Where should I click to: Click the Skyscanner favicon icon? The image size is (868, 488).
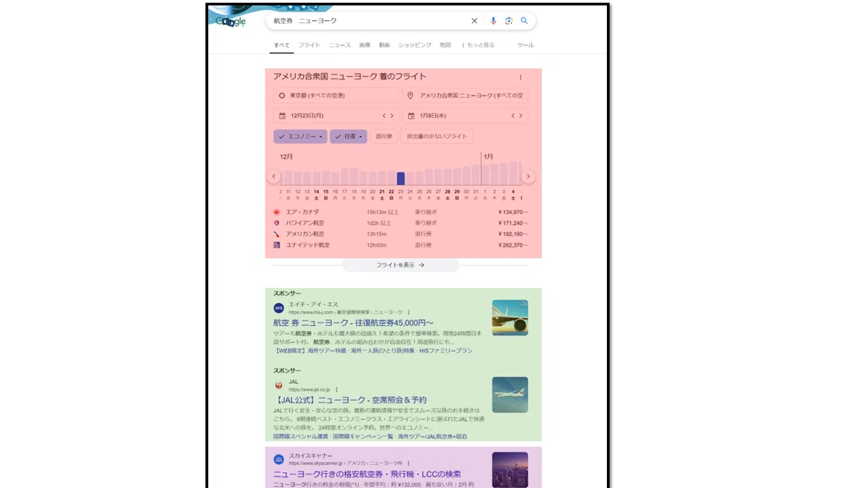point(278,459)
